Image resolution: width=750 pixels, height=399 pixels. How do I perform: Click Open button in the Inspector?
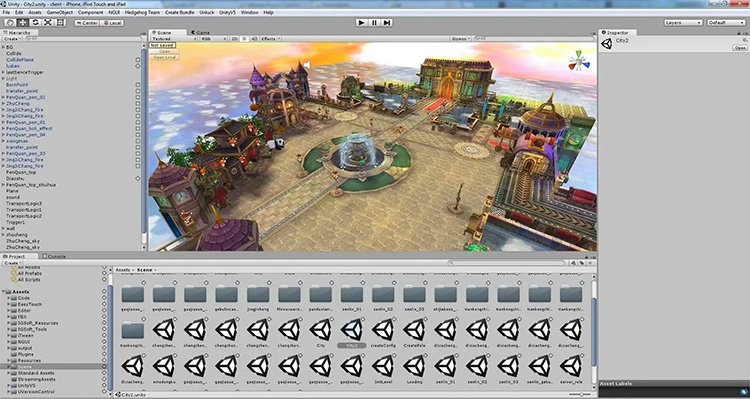[739, 48]
